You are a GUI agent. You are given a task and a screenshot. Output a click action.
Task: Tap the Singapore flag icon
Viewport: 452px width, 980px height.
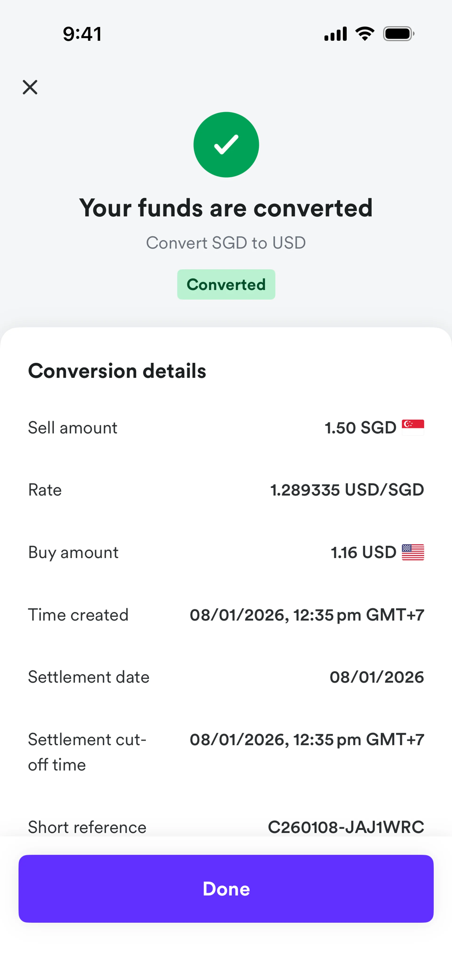tap(413, 427)
